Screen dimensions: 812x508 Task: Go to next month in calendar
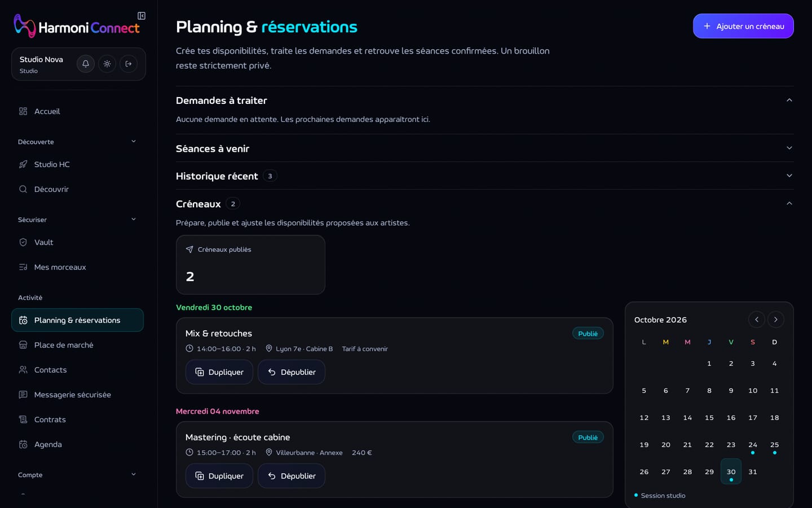(776, 319)
